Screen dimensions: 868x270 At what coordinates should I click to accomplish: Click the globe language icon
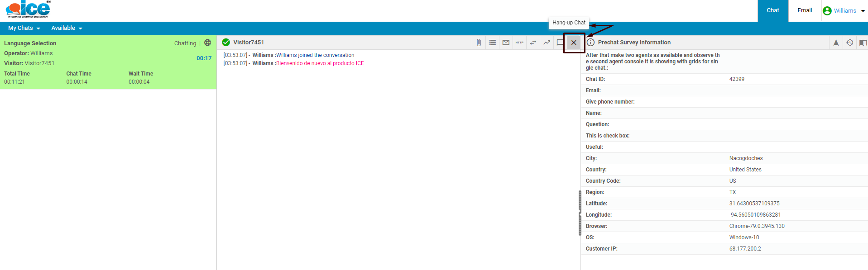(208, 43)
